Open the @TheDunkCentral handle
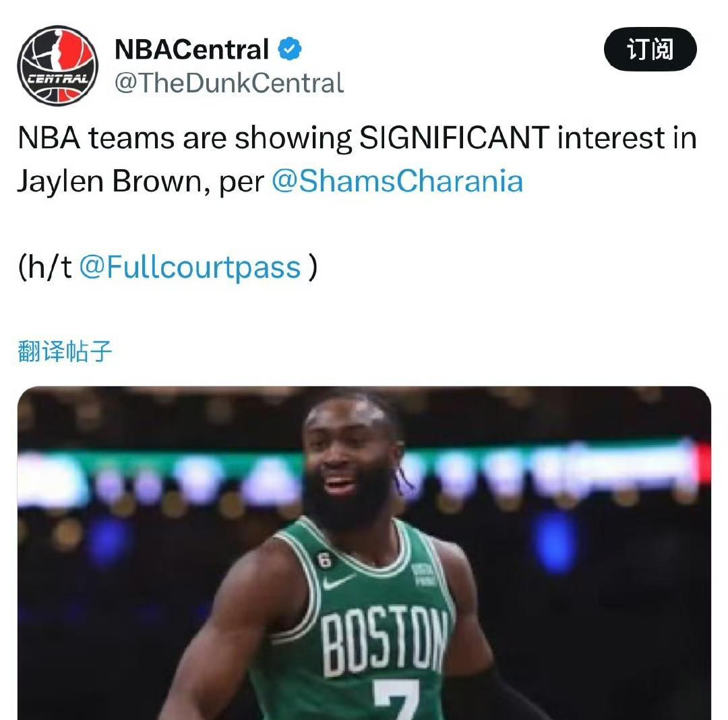The image size is (728, 720). click(x=229, y=83)
